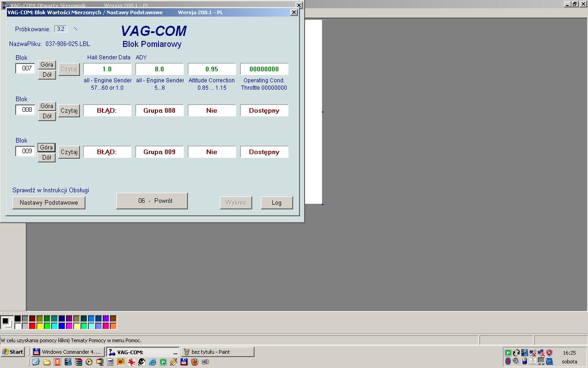Image resolution: width=588 pixels, height=368 pixels.
Task: Click Czytaj for block 008
Action: tap(69, 111)
